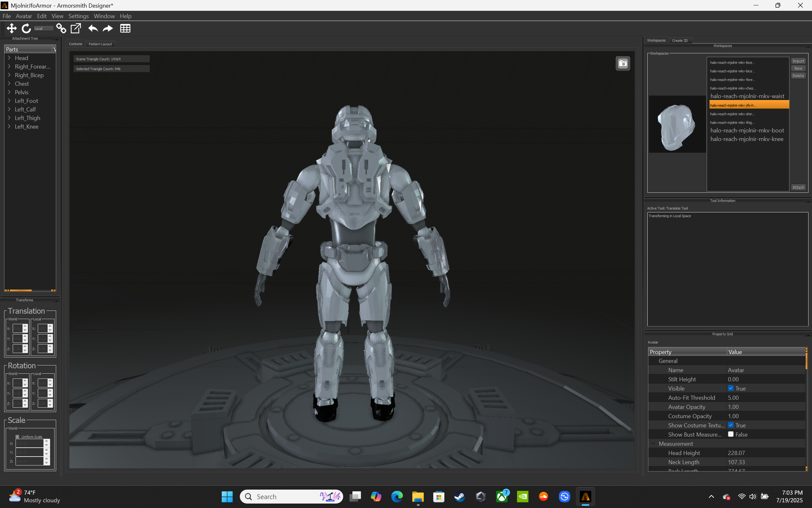Click the helmet workspace thumbnail preview
The image size is (812, 508).
pos(677,124)
